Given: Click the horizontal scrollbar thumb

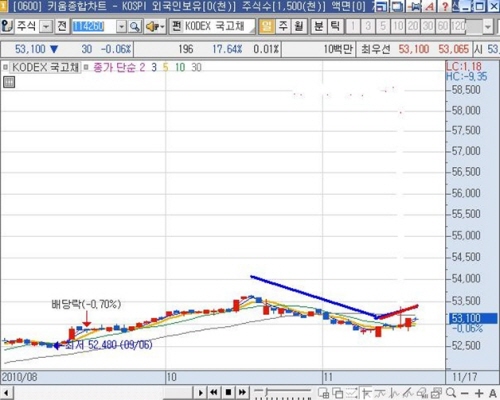Looking at the screenshot, I should click(x=177, y=393).
